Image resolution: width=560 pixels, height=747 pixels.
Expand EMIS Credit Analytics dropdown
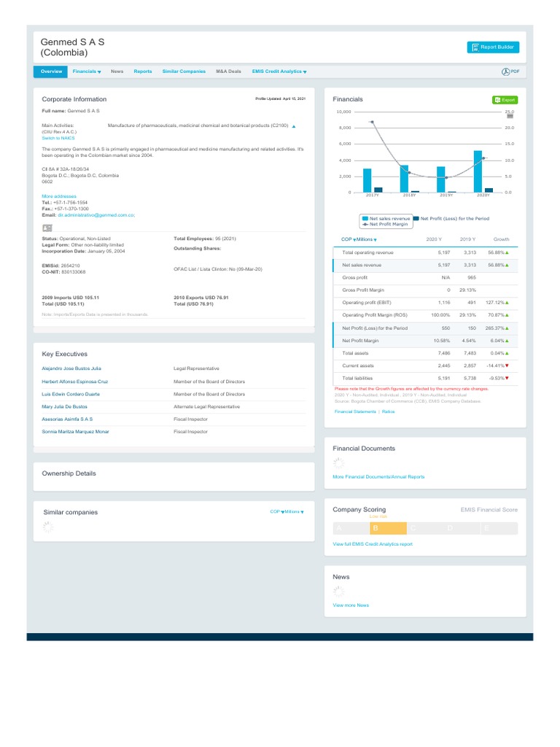click(x=279, y=71)
